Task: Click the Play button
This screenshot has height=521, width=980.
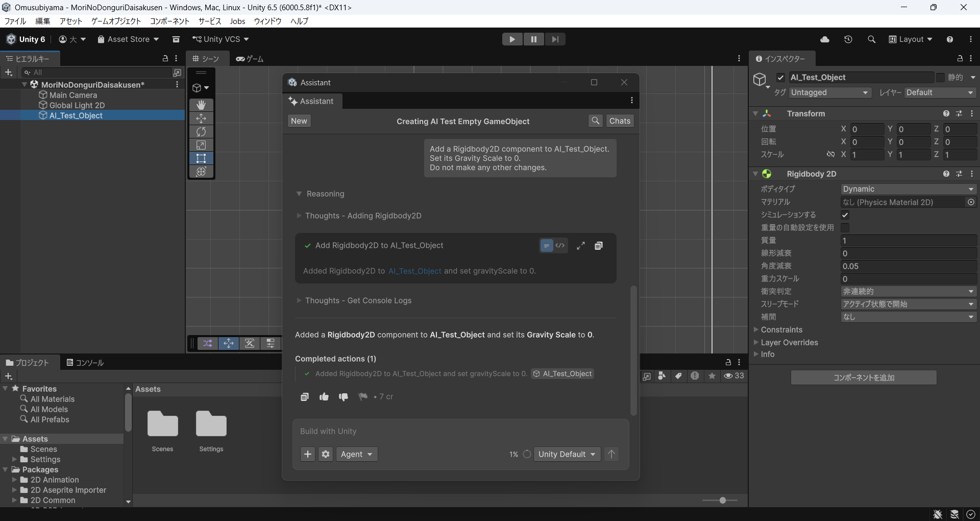Action: tap(512, 39)
